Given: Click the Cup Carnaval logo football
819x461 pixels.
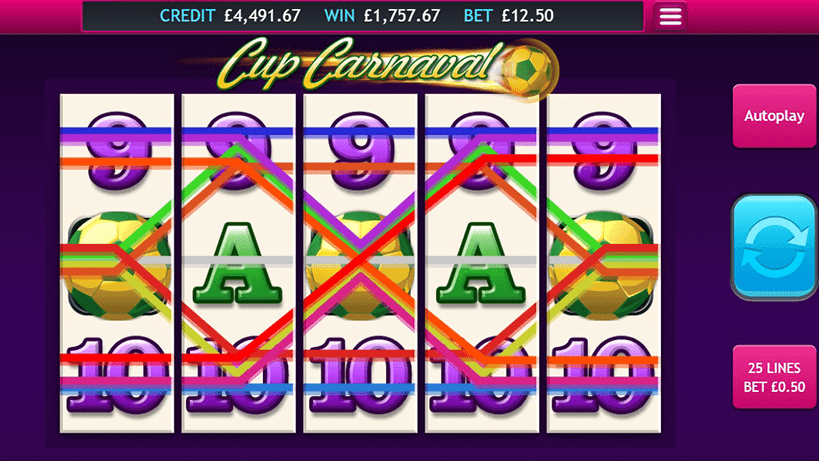Looking at the screenshot, I should (x=528, y=70).
